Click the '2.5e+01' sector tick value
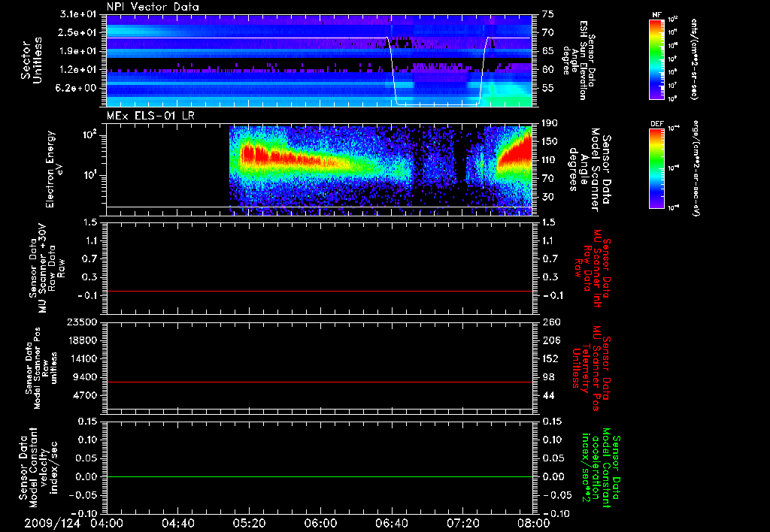Viewport: 770px width, 532px height. pos(78,32)
